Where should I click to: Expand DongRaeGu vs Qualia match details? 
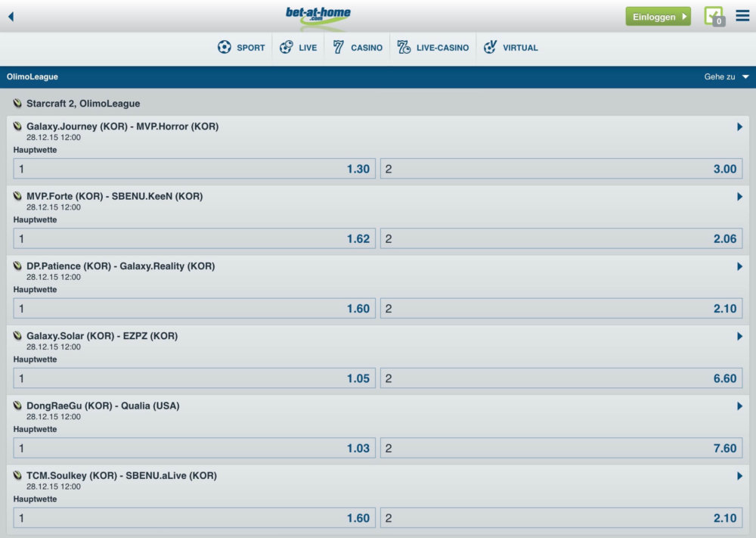739,406
